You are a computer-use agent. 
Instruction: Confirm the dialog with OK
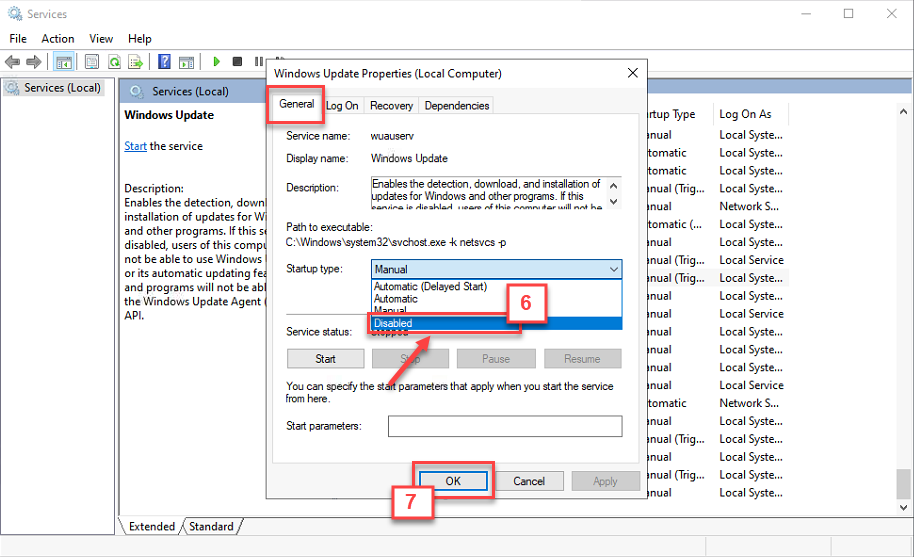point(453,481)
